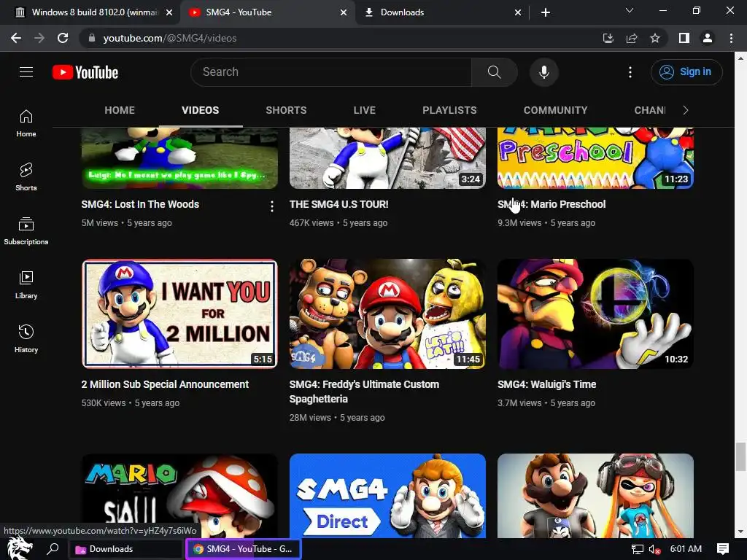Select the VIDEOS channel tab
Viewport: 747px width, 560px height.
[x=200, y=110]
